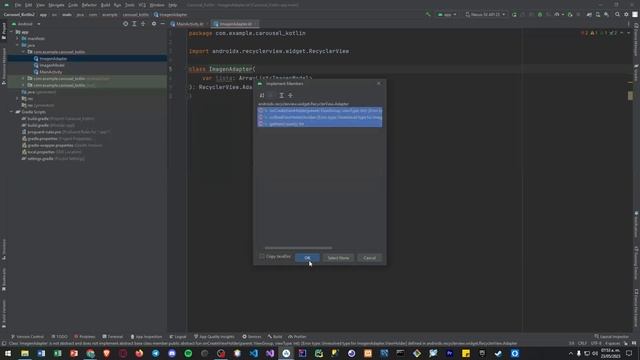Select the getItemCount member row
The image size is (640, 360).
pos(320,124)
